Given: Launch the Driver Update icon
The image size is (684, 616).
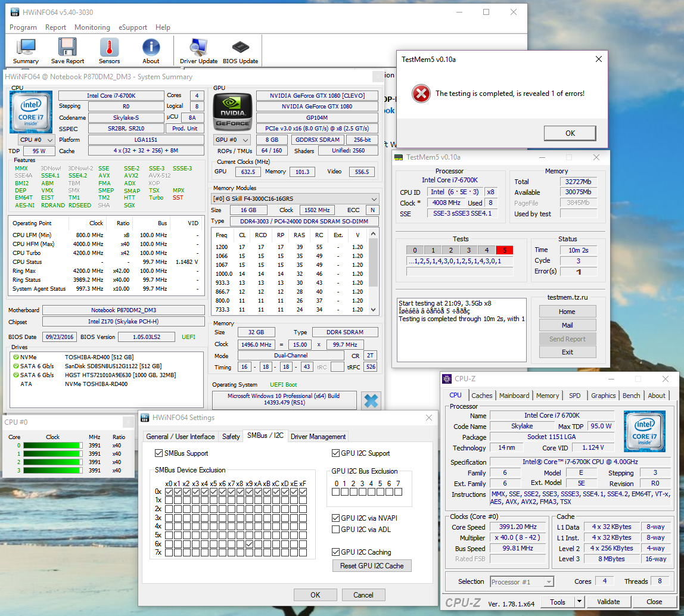Looking at the screenshot, I should pyautogui.click(x=198, y=51).
